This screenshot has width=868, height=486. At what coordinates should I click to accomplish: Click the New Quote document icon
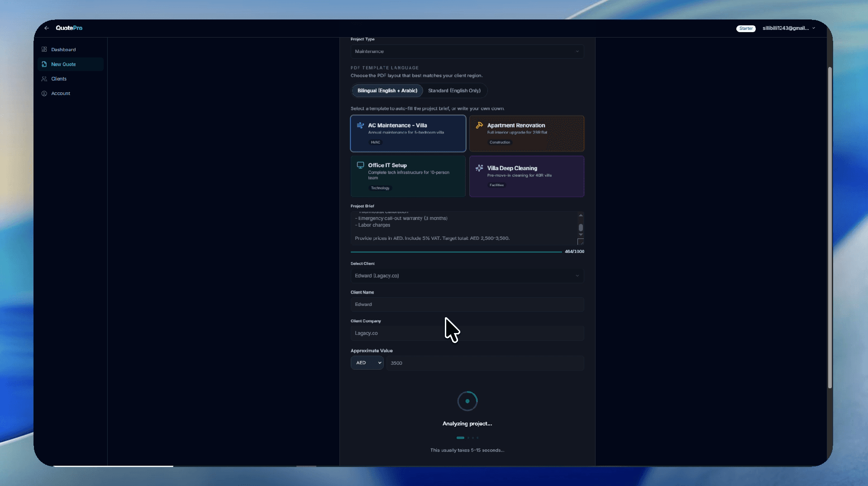point(44,64)
